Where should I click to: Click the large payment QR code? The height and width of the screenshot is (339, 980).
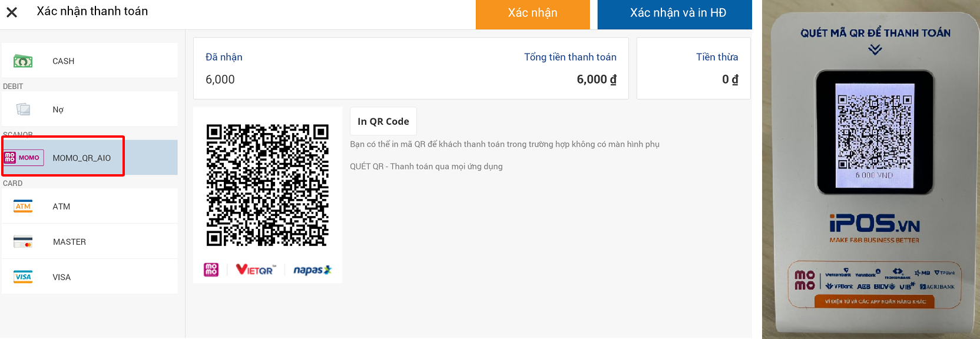tap(267, 185)
